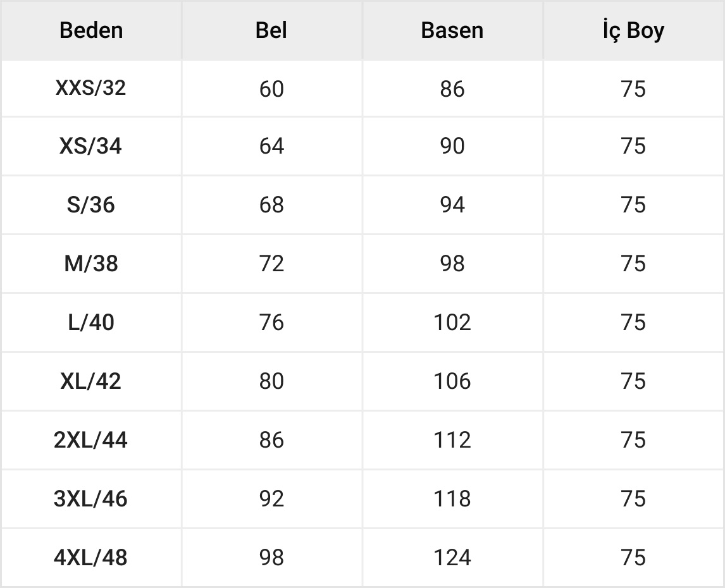
Task: Click the Basen value 118 cell
Action: point(452,498)
